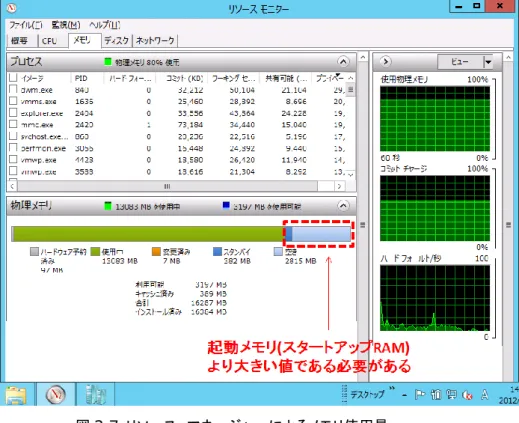
Task: Click the Modified legend orange swatch
Action: (x=156, y=251)
